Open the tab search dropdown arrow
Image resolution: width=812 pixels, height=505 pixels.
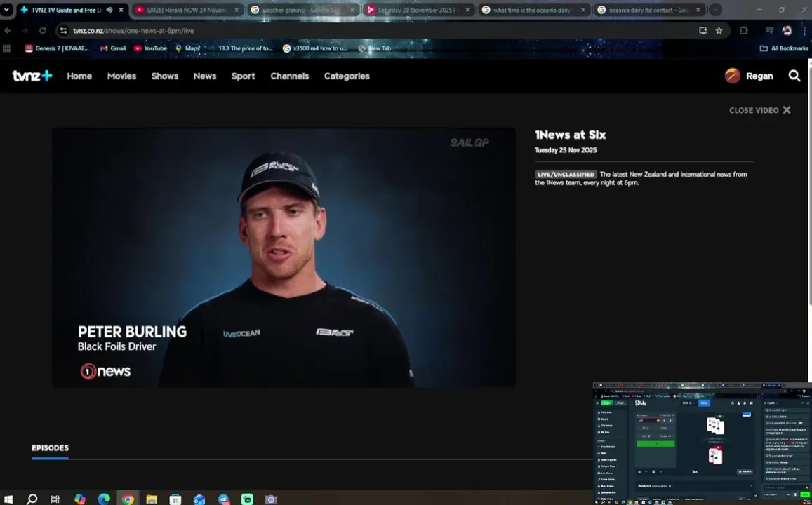6,10
